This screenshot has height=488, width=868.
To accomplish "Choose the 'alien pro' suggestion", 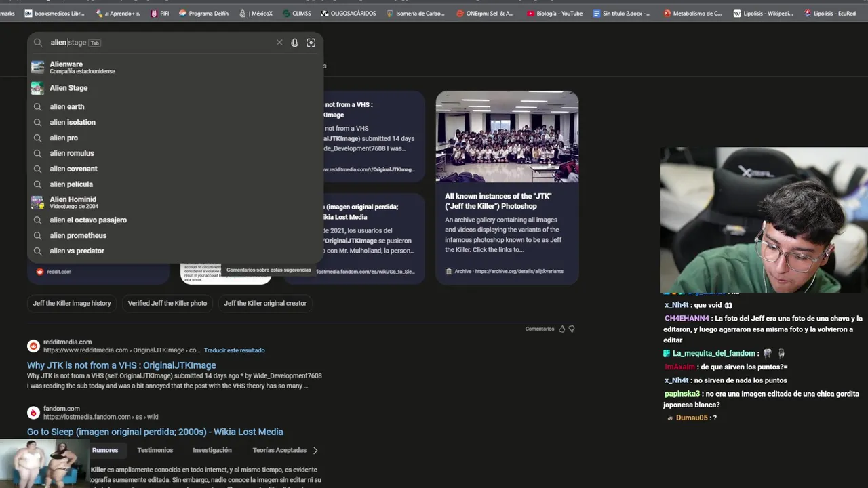I will 175,138.
